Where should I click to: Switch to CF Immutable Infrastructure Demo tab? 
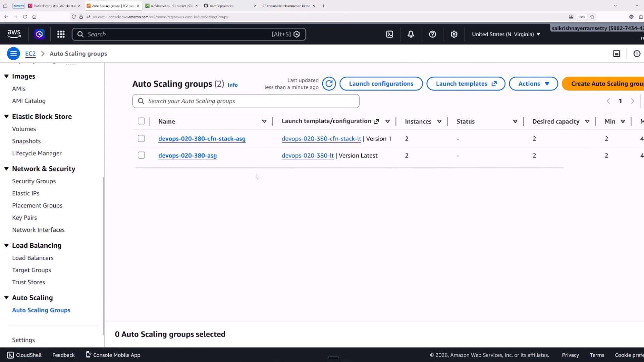tap(288, 6)
